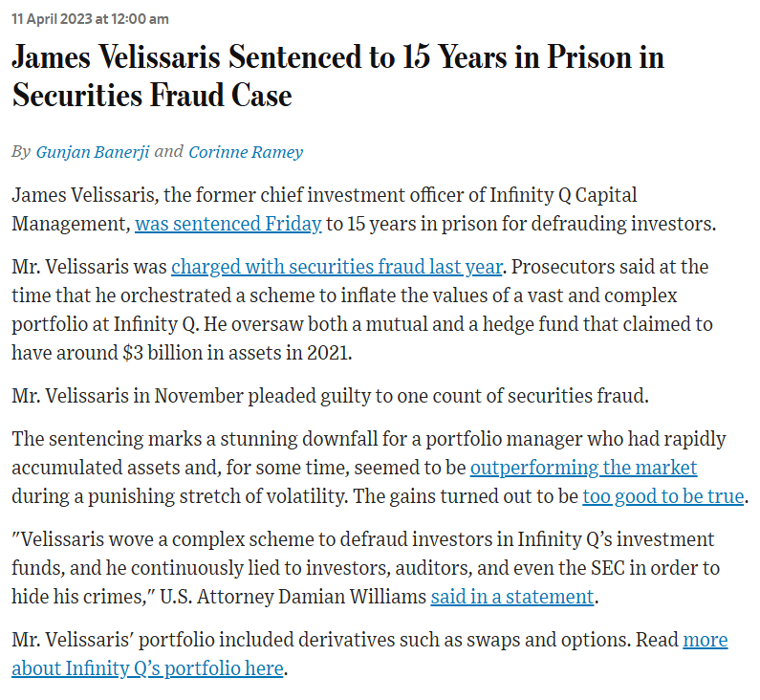Image resolution: width=760 pixels, height=700 pixels.
Task: Click the 'U.S. Attorney Damian Williams' name
Action: 293,597
